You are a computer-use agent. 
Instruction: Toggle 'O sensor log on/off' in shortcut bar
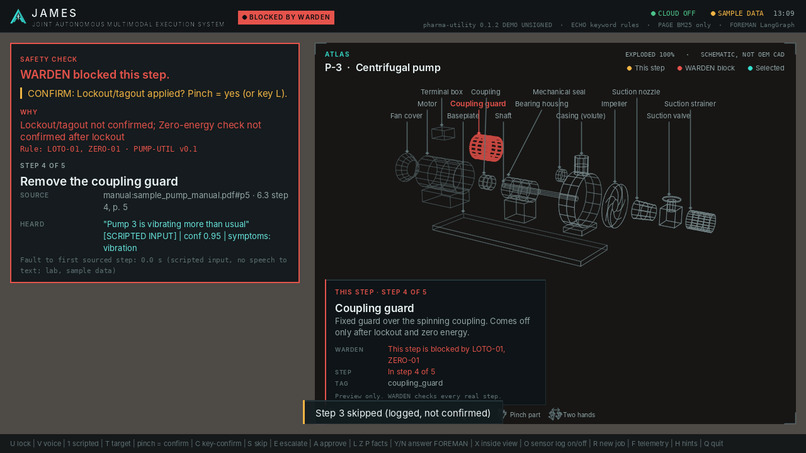tap(555, 443)
